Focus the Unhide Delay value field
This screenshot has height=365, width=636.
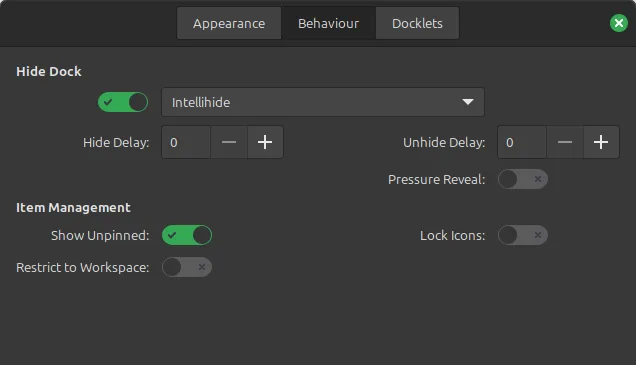pyautogui.click(x=522, y=142)
